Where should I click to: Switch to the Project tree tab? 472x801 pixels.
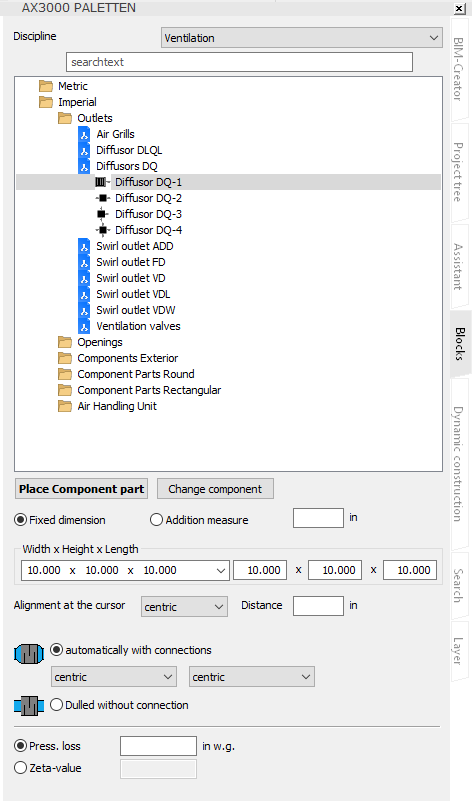458,172
